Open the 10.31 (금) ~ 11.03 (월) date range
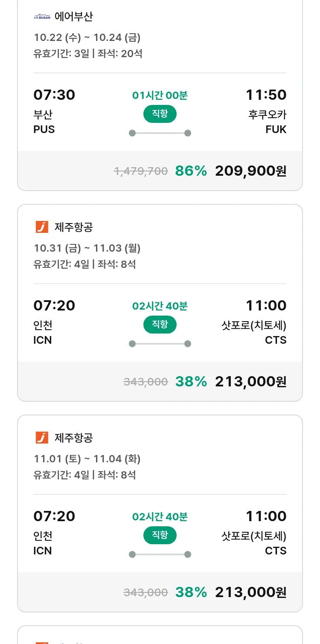 (87, 248)
